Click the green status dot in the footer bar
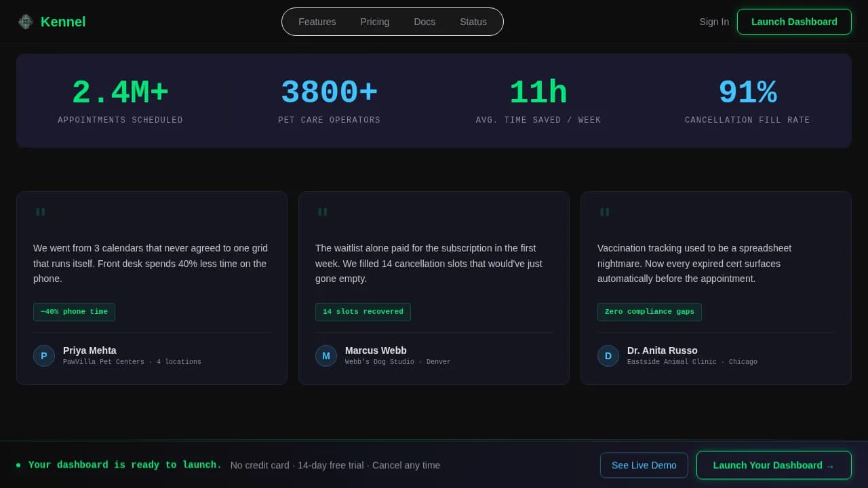This screenshot has height=488, width=868. pos(18,465)
